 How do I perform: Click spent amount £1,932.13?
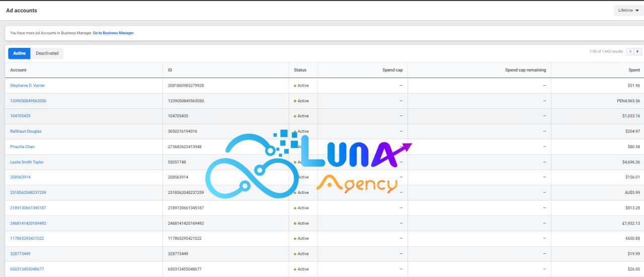point(631,223)
